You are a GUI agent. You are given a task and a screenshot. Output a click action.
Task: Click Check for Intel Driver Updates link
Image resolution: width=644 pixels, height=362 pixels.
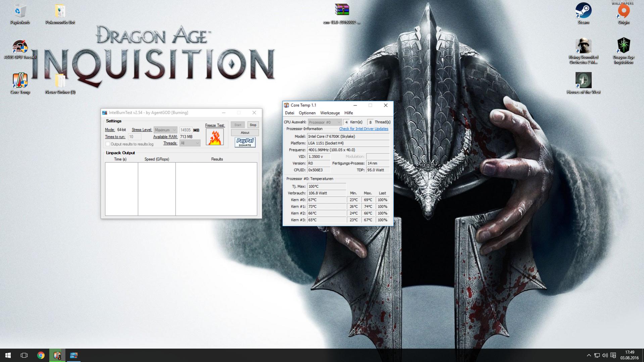[x=363, y=129]
